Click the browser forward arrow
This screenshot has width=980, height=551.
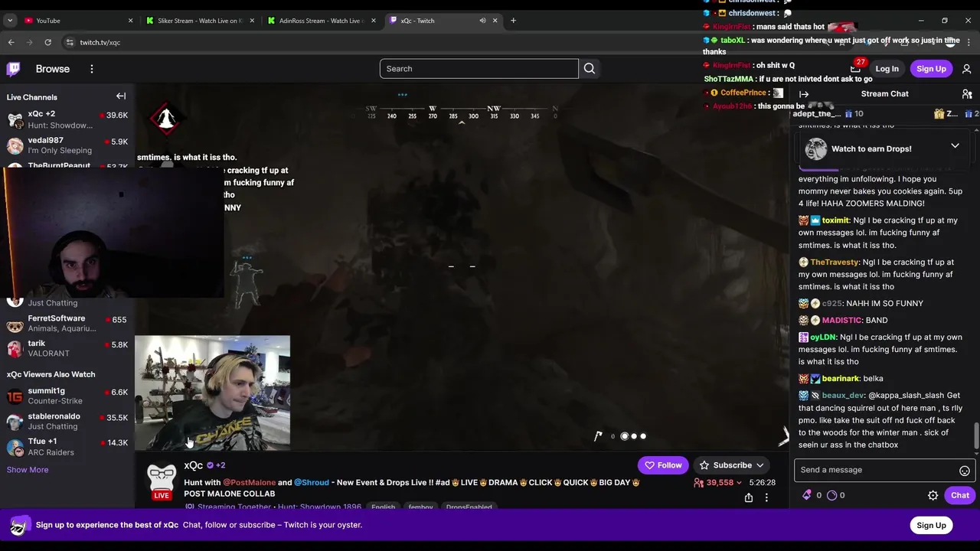click(x=30, y=42)
